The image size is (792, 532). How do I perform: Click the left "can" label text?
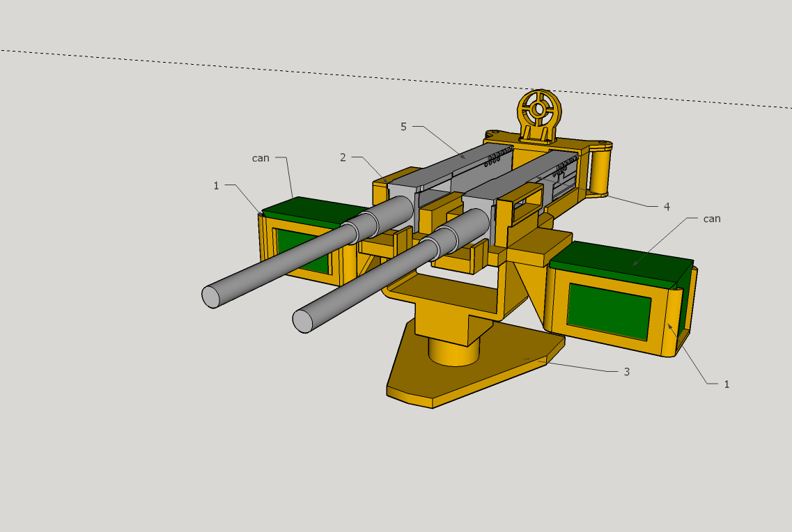click(261, 158)
